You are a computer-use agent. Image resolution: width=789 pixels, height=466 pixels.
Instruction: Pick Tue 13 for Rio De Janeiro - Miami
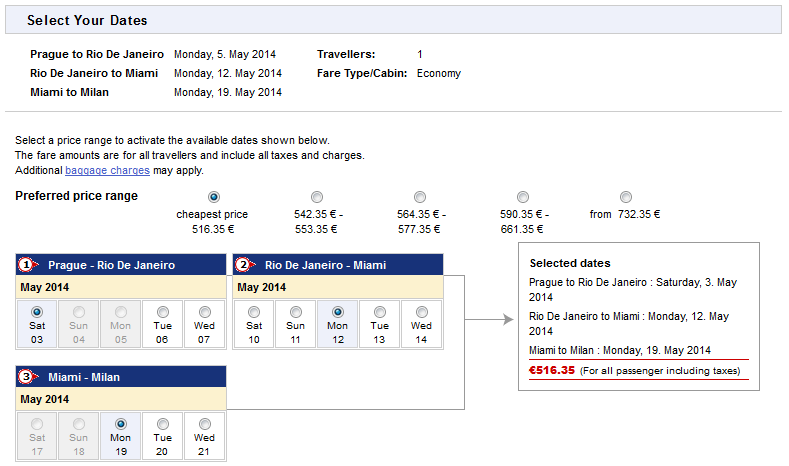tap(380, 312)
